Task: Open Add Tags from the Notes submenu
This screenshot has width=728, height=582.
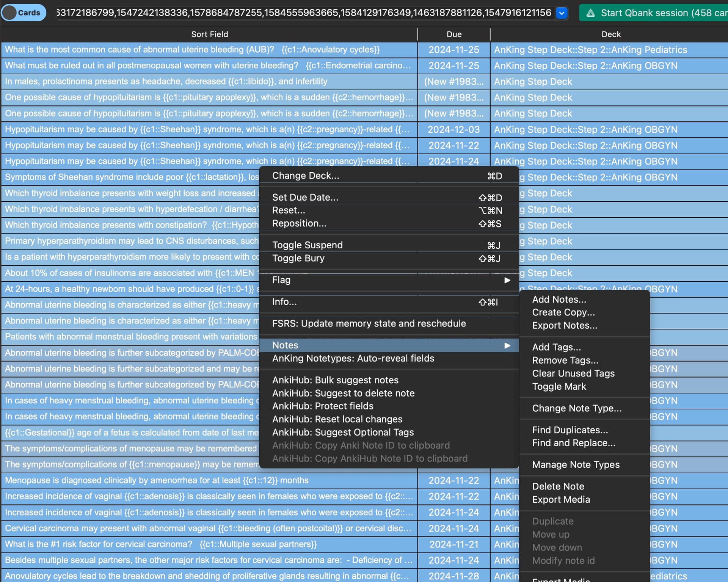Action: point(556,347)
